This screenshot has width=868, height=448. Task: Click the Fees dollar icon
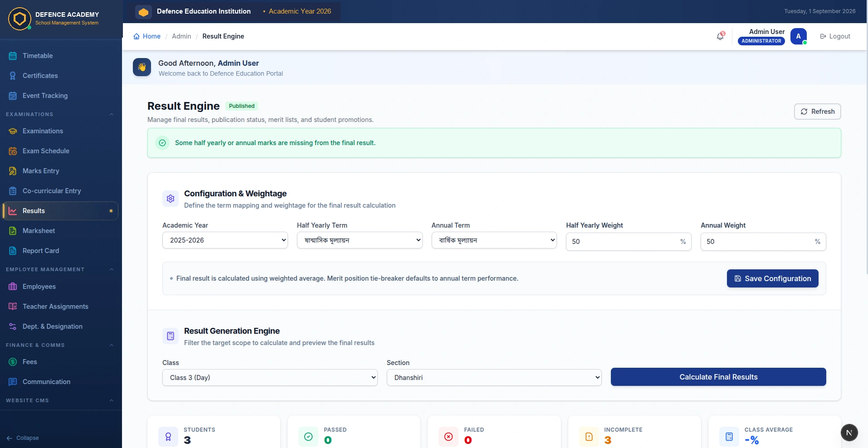point(13,362)
